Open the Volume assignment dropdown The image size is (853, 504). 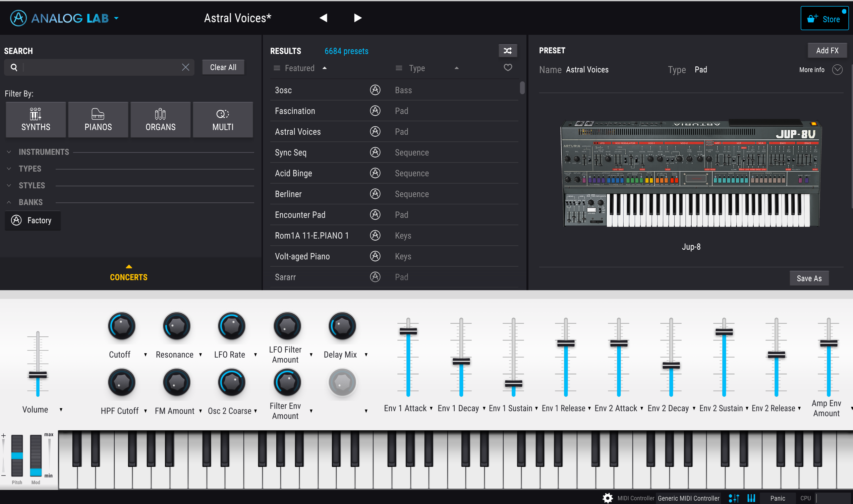coord(61,409)
